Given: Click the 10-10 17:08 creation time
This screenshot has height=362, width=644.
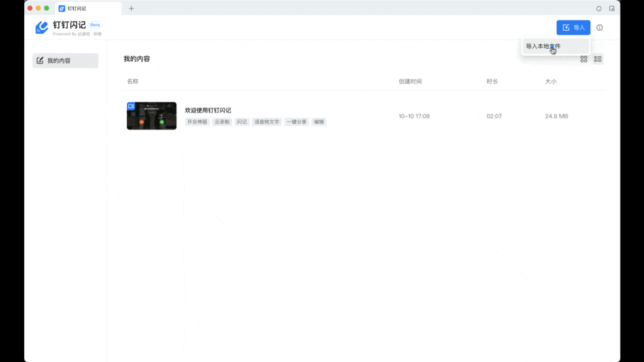Looking at the screenshot, I should coord(414,116).
